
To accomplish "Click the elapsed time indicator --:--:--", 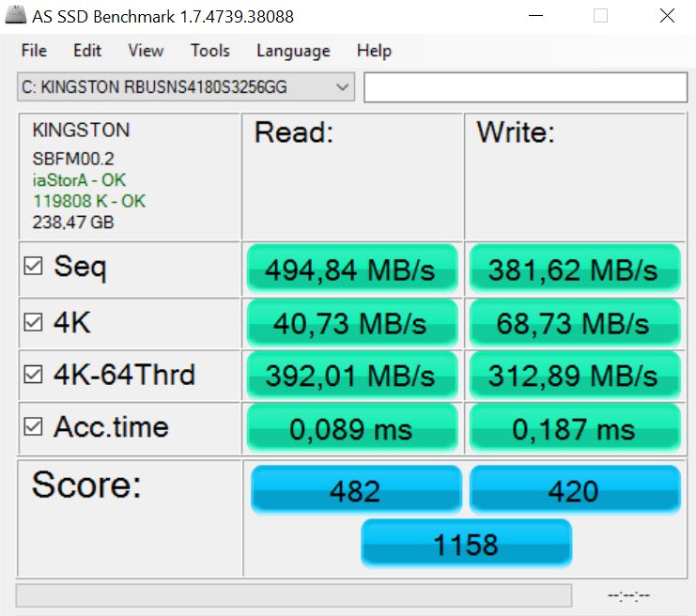I will click(628, 595).
